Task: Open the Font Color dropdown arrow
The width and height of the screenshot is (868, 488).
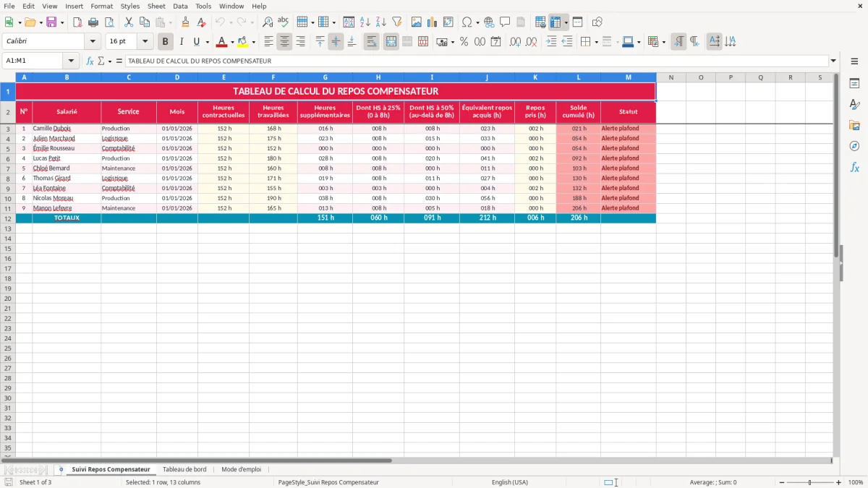Action: tap(232, 42)
